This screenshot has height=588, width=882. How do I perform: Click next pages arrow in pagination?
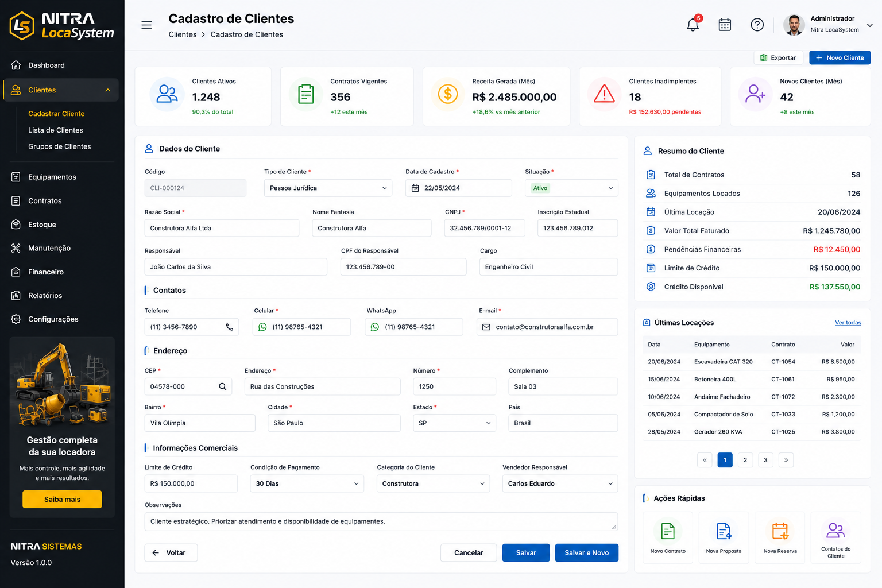click(786, 460)
